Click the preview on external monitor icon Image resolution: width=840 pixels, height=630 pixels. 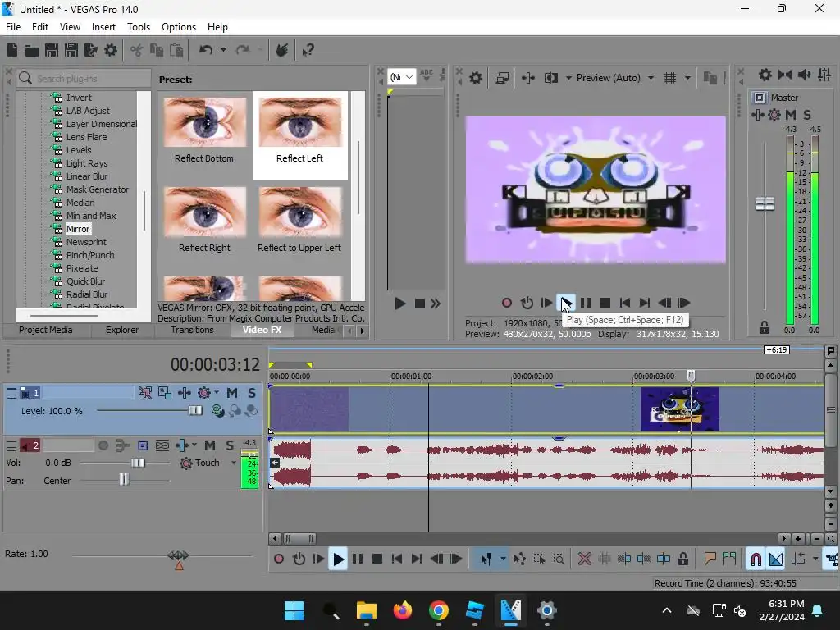(x=503, y=78)
